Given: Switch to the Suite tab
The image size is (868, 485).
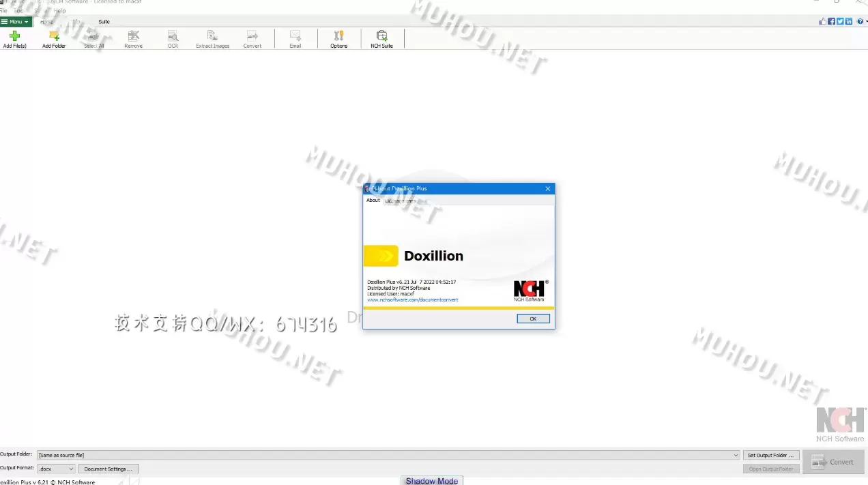Looking at the screenshot, I should [x=104, y=21].
